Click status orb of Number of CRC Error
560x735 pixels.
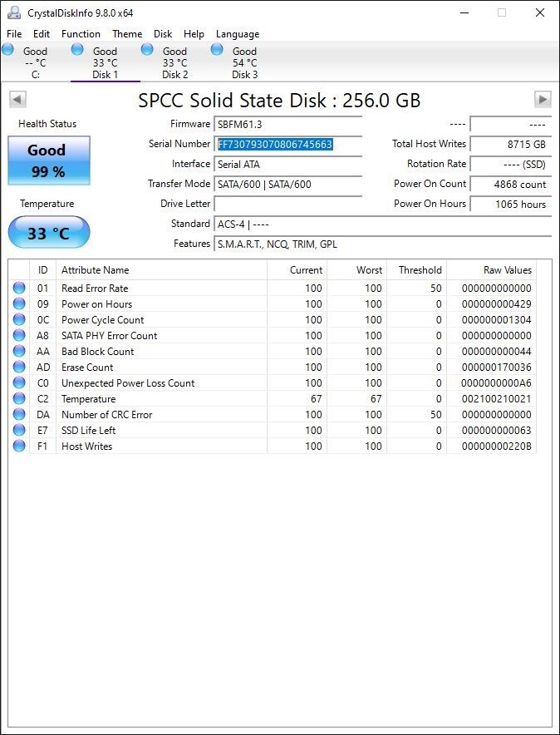[19, 414]
